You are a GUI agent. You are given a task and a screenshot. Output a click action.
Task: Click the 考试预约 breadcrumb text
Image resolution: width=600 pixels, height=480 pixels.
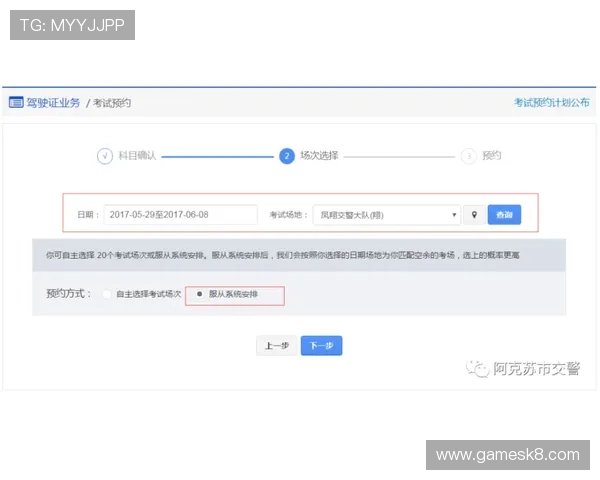tap(112, 103)
